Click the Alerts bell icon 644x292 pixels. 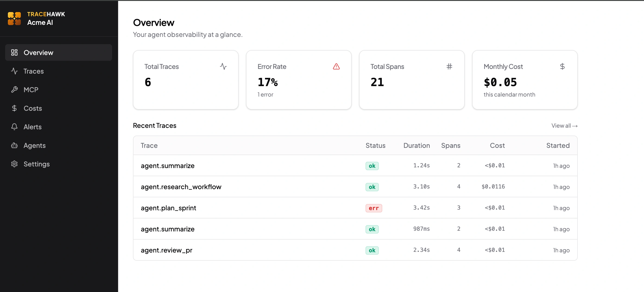coord(14,127)
